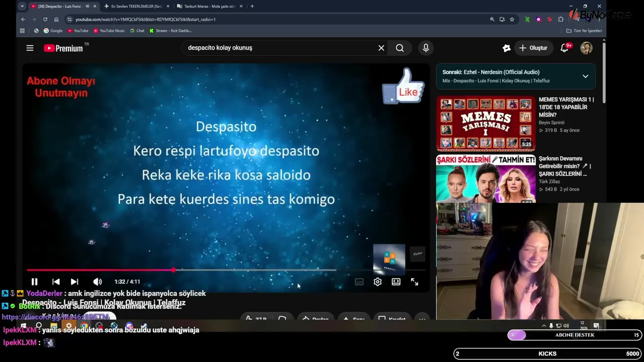Viewport: 644px width, 362px height.
Task: Open the YouTube bookmark
Action: pos(77,31)
